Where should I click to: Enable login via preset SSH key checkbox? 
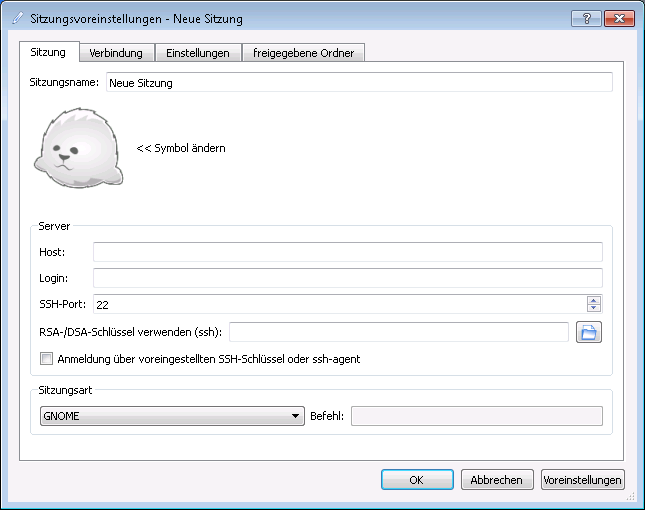click(46, 359)
